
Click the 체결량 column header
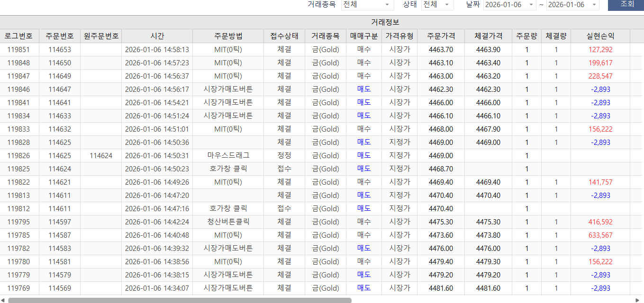point(556,36)
